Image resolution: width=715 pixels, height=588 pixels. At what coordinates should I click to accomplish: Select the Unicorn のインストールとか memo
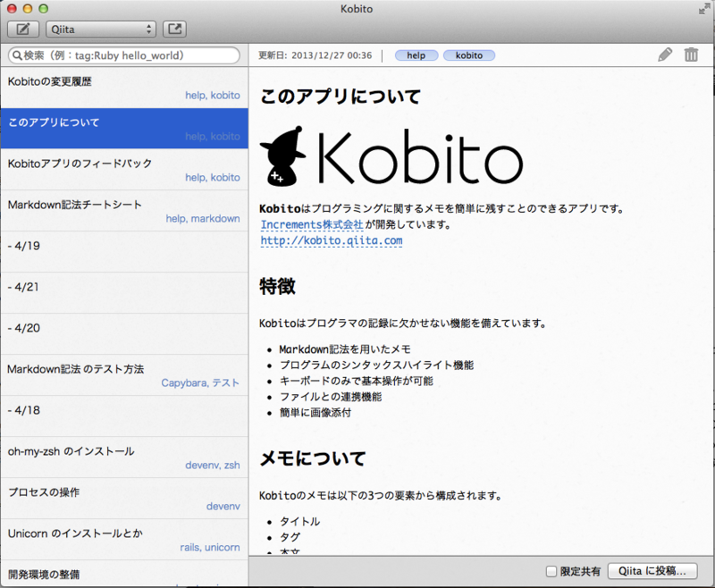(x=124, y=539)
